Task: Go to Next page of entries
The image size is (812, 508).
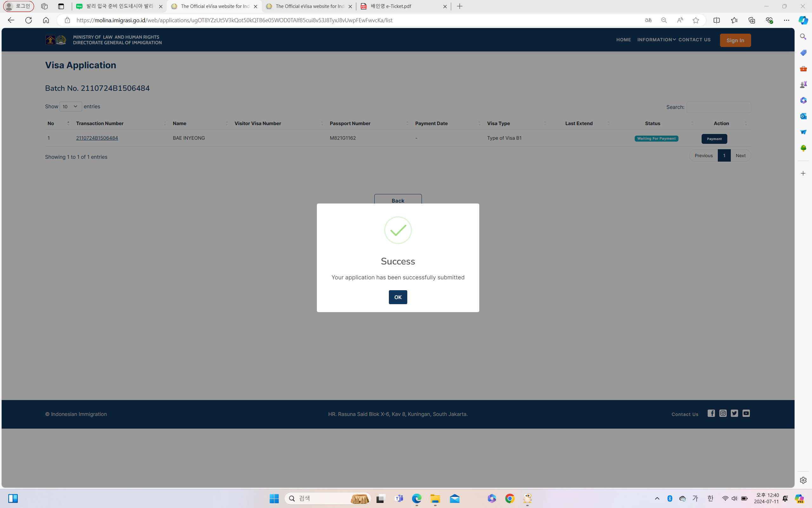Action: 740,156
